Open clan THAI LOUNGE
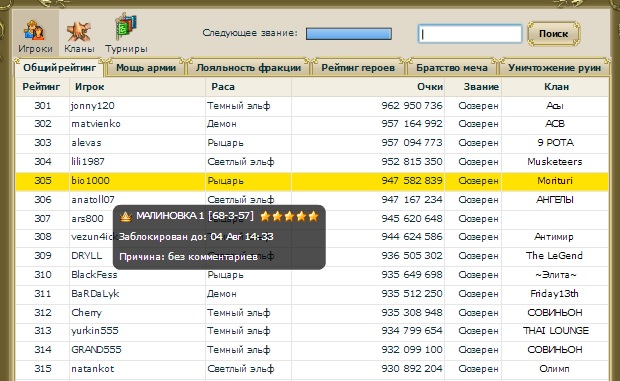Viewport: 620px width, 381px height. coord(556,331)
